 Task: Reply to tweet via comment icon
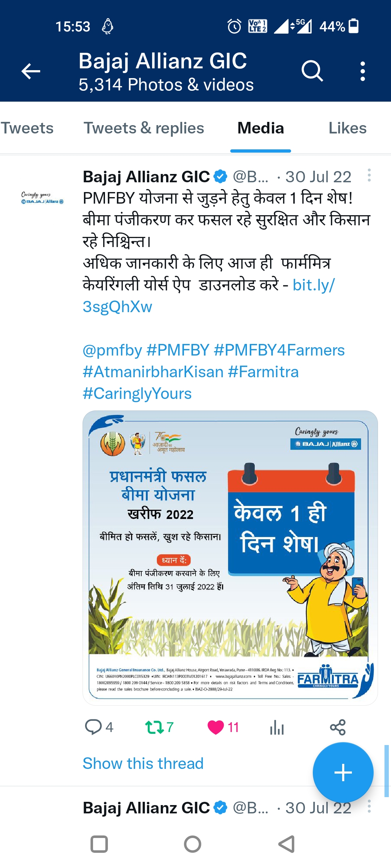click(x=93, y=727)
